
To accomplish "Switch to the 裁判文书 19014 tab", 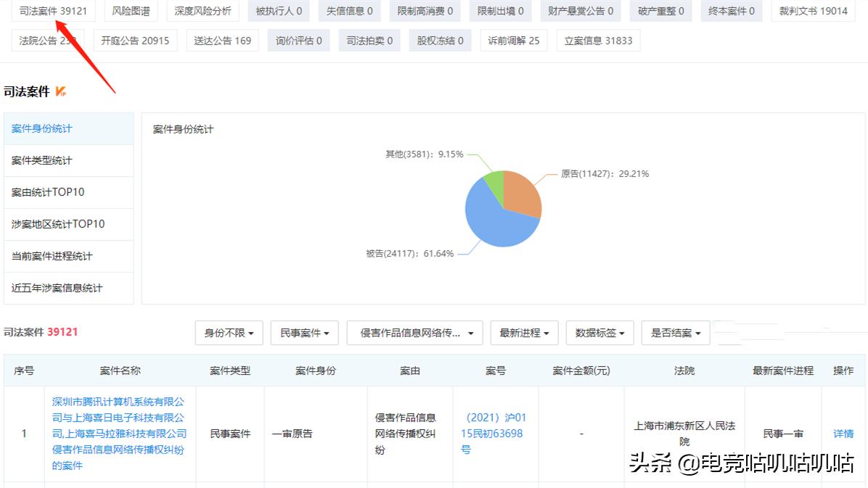I will tap(812, 11).
